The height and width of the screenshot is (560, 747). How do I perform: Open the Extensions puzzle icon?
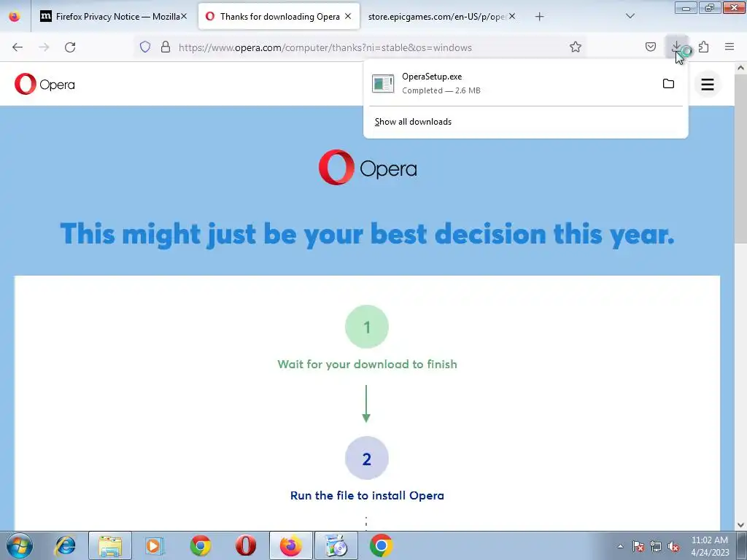click(x=704, y=47)
